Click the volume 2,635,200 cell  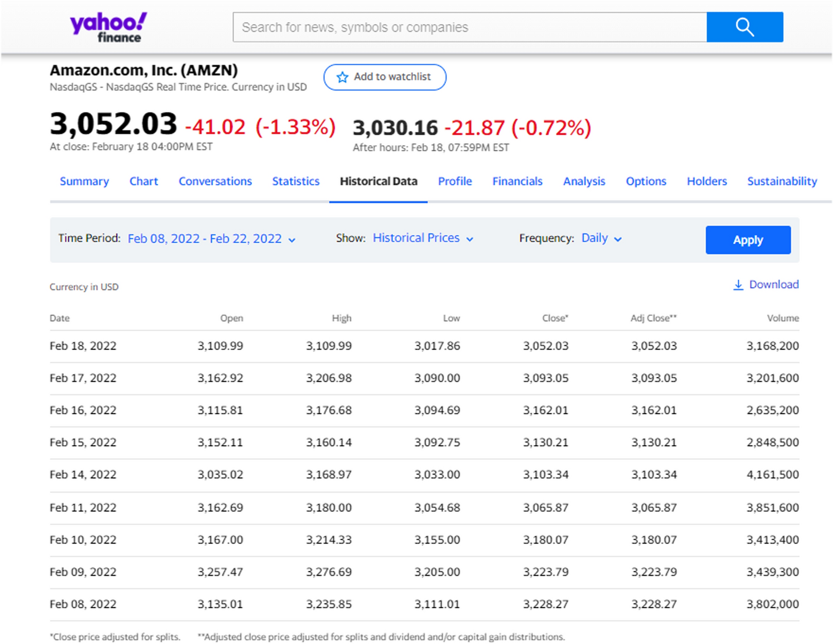[x=772, y=411]
